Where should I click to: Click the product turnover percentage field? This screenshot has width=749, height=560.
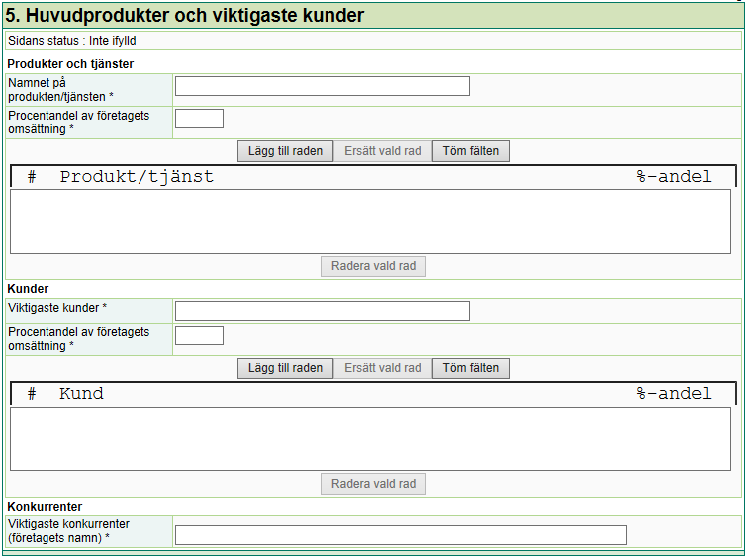(x=199, y=119)
